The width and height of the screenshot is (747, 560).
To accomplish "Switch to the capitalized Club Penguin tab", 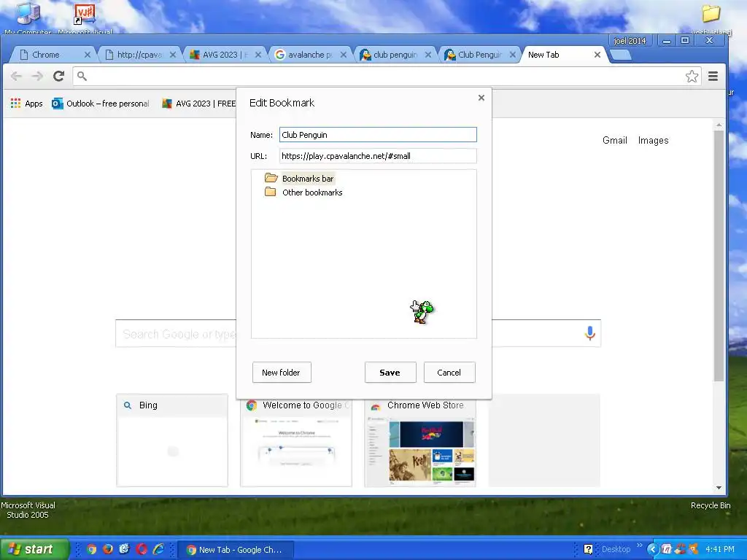I will tap(479, 55).
